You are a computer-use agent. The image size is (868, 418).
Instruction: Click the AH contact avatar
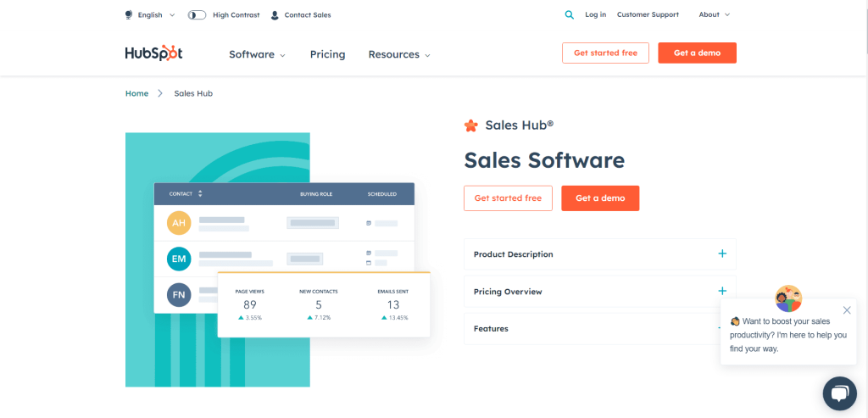coord(179,223)
